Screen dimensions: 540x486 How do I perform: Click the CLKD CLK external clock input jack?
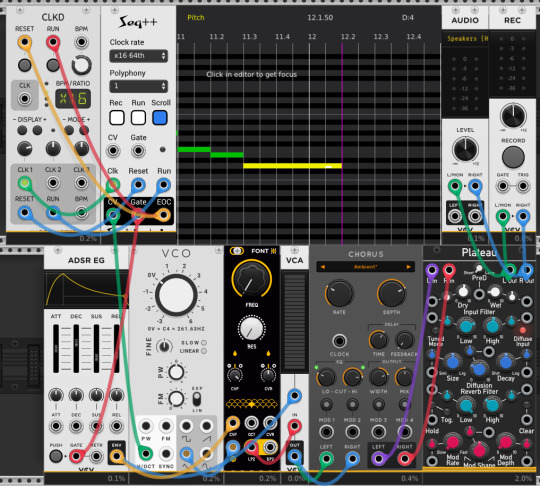(x=24, y=99)
